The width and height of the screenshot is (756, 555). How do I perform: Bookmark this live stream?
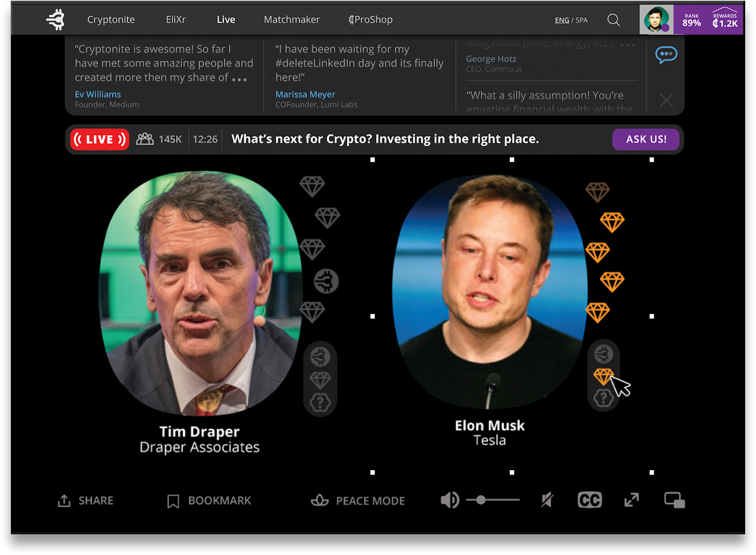tap(209, 501)
